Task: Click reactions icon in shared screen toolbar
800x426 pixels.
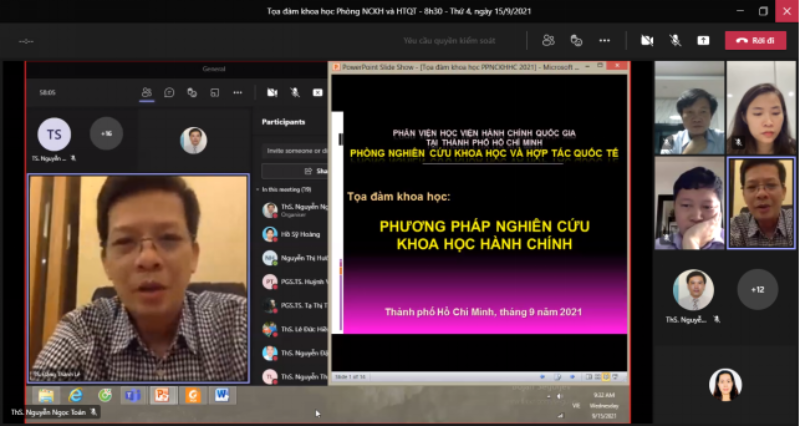Action: click(192, 92)
